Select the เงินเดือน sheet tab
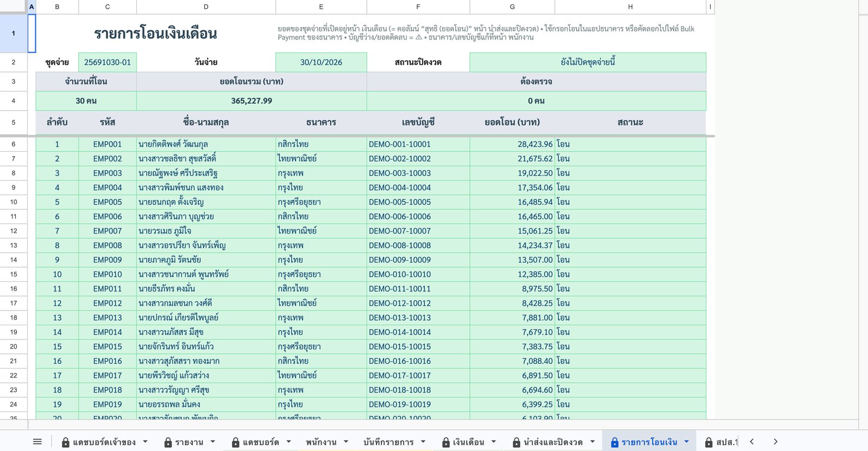The image size is (868, 451). pyautogui.click(x=469, y=442)
